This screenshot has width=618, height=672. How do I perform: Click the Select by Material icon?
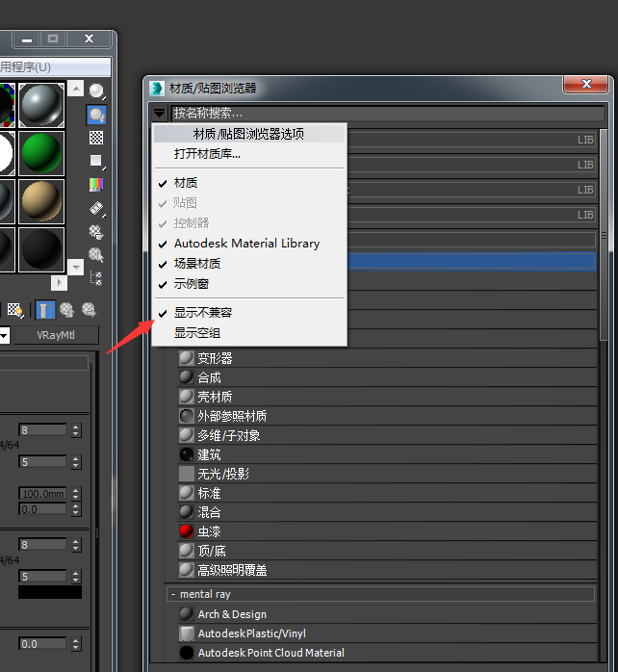[96, 255]
